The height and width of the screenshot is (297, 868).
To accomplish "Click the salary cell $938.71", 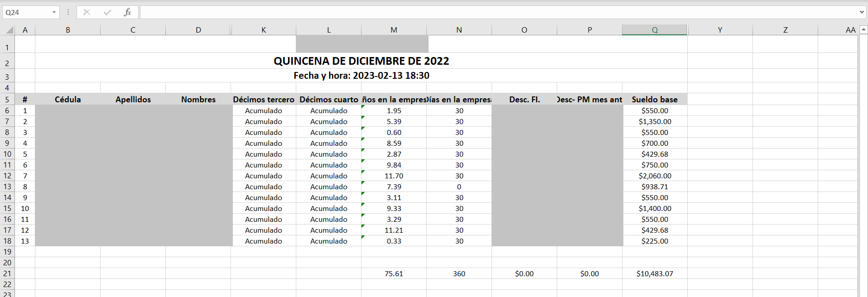I will click(x=655, y=187).
